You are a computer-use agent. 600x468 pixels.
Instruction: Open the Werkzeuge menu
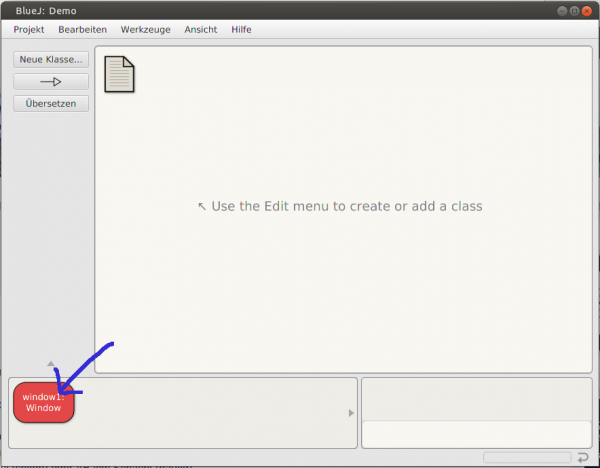click(x=145, y=30)
